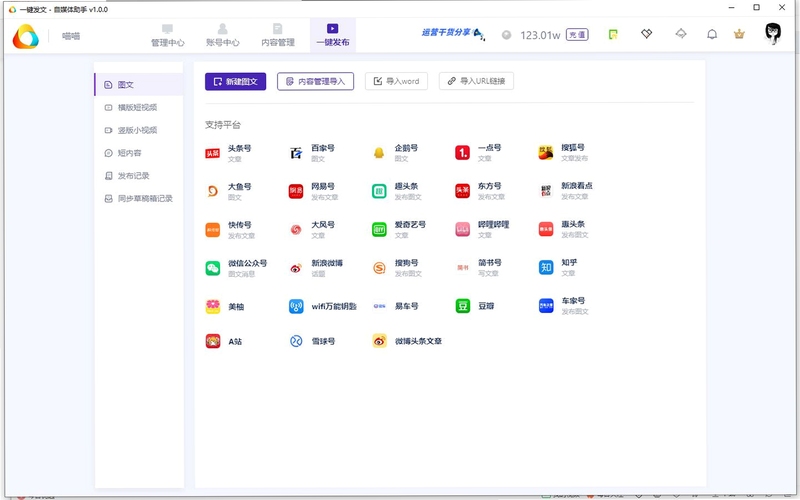Click the 内容管理导入 button
This screenshot has width=800, height=500.
[315, 82]
